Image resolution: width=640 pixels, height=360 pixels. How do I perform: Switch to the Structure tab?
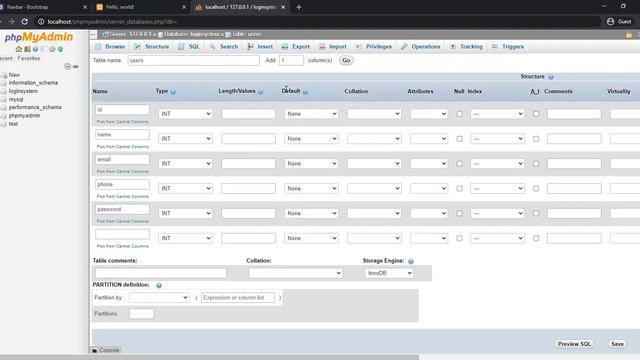[x=151, y=47]
